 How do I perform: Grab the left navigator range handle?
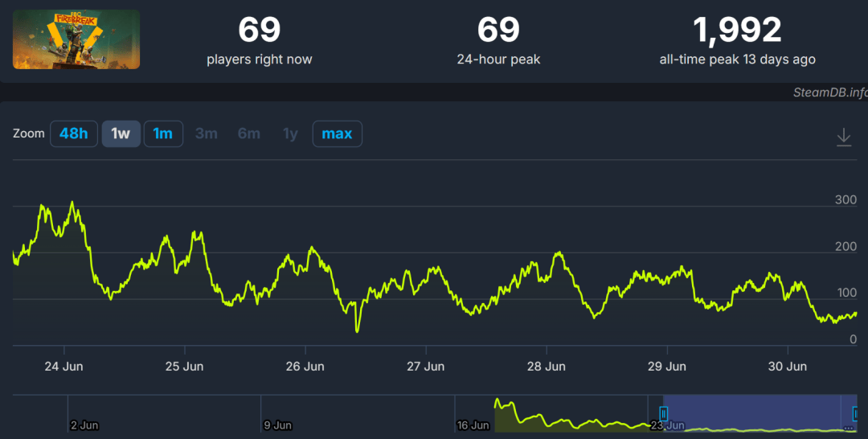[663, 413]
